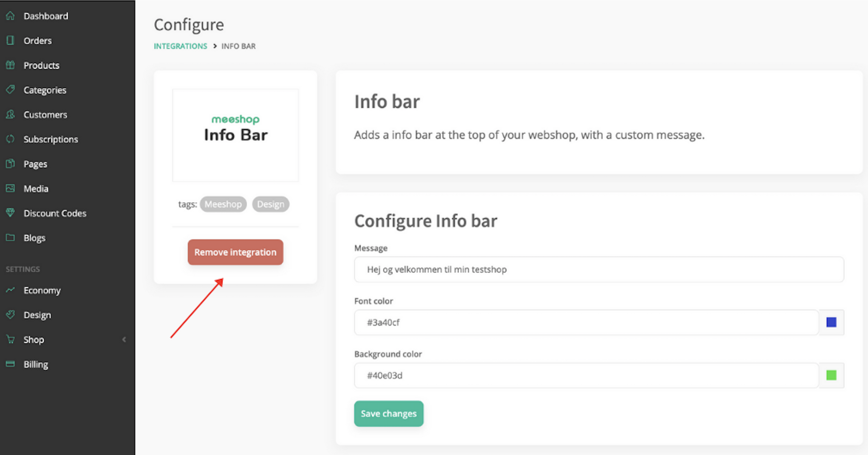Open the blue font color swatch
868x455 pixels.
(831, 322)
